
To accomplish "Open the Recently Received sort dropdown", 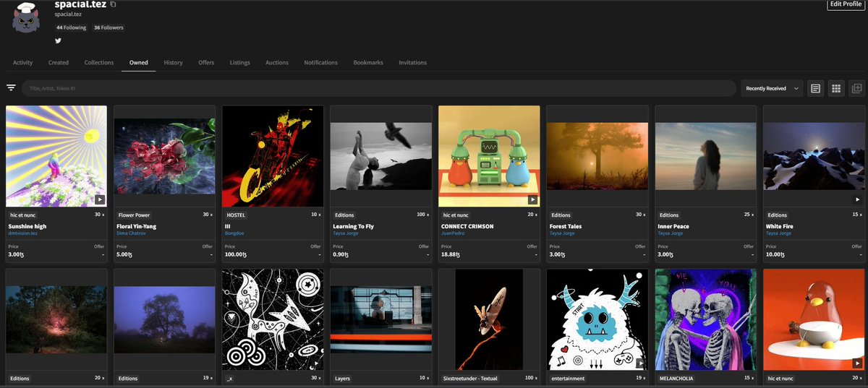I will point(773,88).
